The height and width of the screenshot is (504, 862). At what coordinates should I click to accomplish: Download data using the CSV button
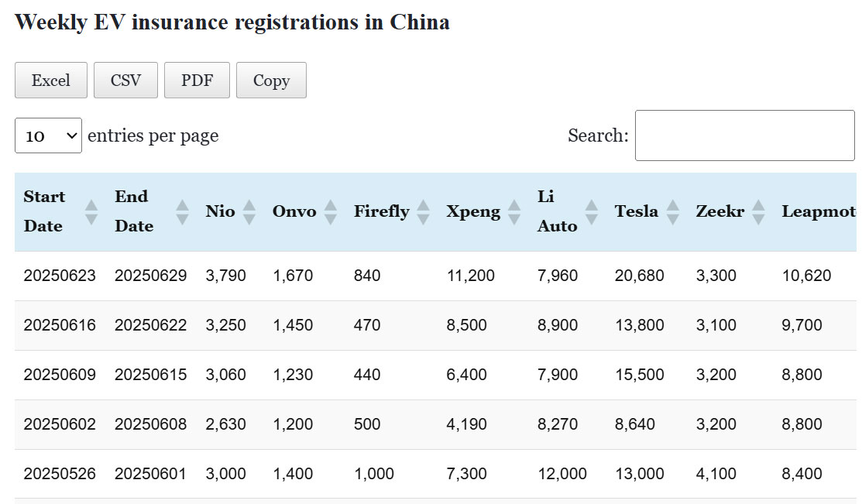coord(125,81)
